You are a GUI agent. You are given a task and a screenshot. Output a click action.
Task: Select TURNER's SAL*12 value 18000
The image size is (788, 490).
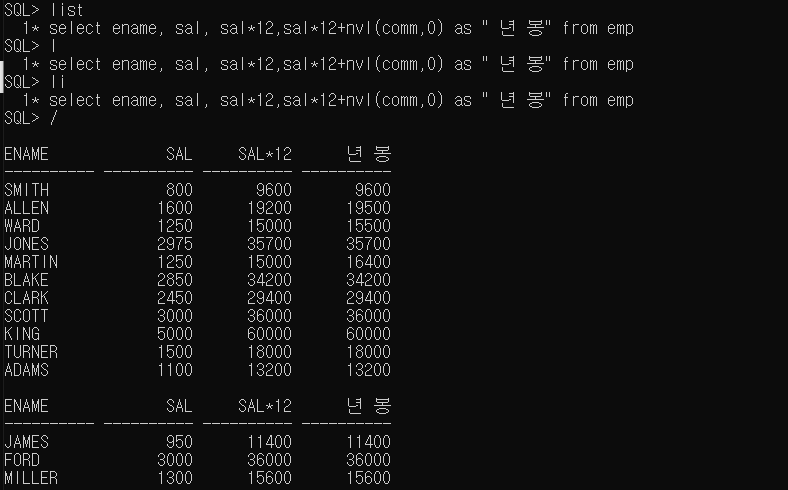(x=269, y=352)
